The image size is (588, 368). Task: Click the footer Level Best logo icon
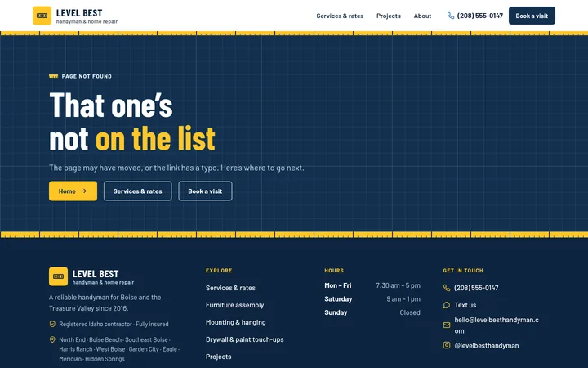tap(58, 276)
